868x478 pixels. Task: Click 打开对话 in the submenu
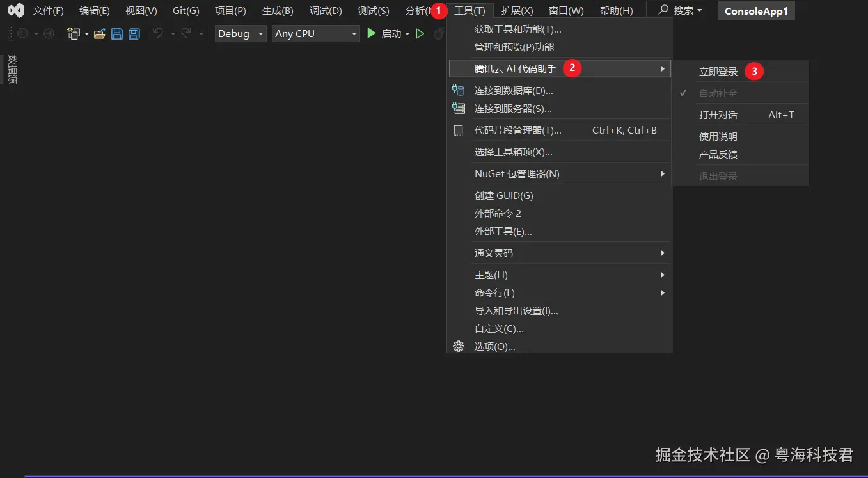(741, 115)
